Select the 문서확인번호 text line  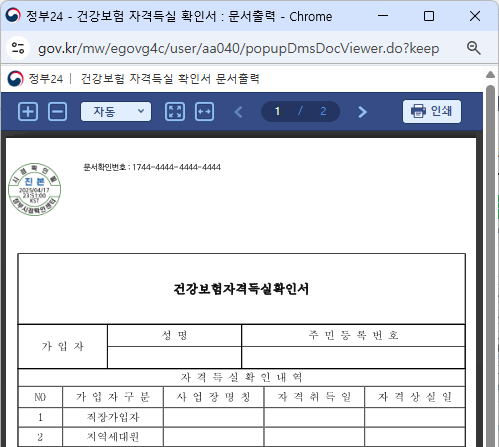152,167
